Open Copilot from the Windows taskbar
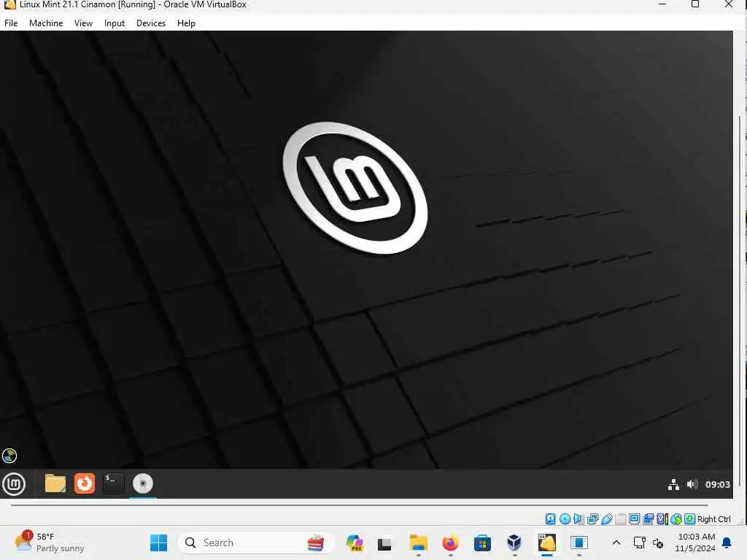Image resolution: width=747 pixels, height=560 pixels. click(355, 542)
